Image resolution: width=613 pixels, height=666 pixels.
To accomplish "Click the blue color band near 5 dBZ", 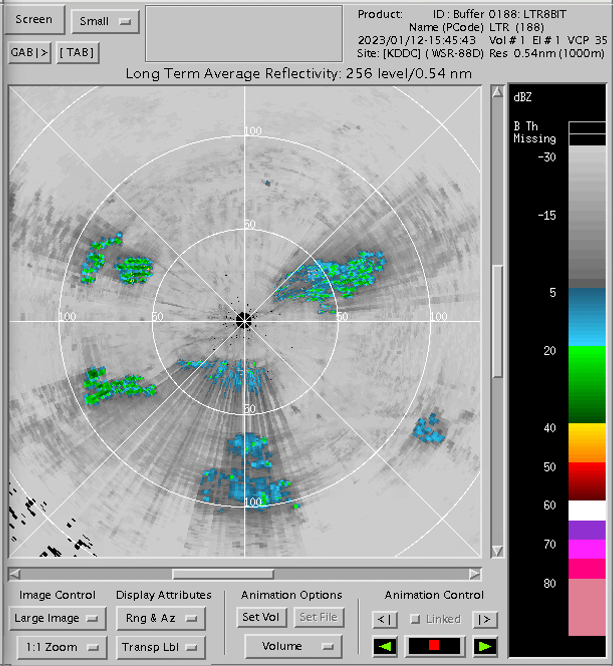I will tap(587, 317).
